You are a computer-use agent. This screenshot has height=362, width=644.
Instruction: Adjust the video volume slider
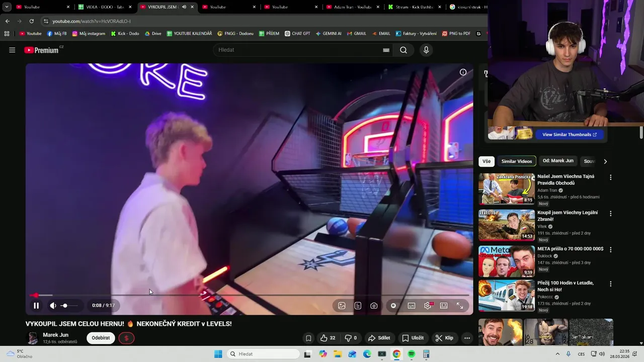(x=69, y=305)
